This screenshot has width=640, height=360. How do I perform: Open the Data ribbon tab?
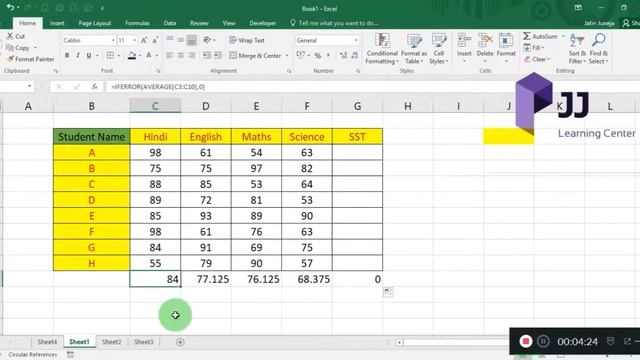(x=170, y=23)
